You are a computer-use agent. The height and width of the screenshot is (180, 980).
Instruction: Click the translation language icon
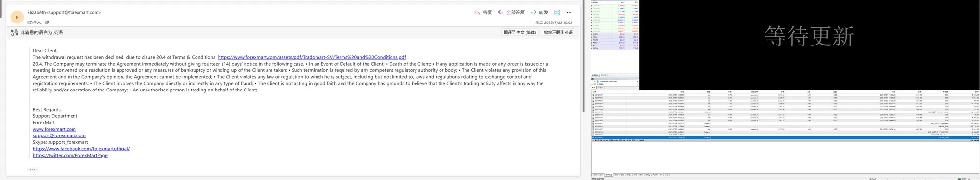[x=15, y=32]
